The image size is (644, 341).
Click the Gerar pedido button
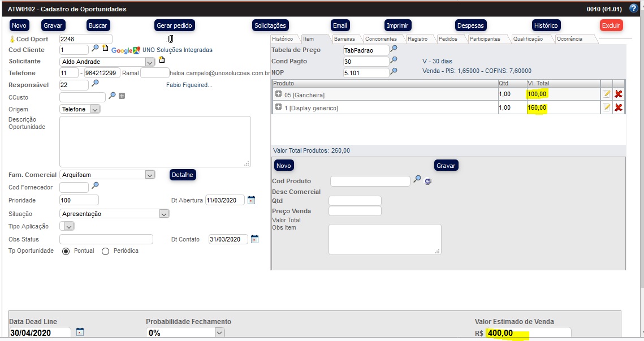click(x=174, y=25)
